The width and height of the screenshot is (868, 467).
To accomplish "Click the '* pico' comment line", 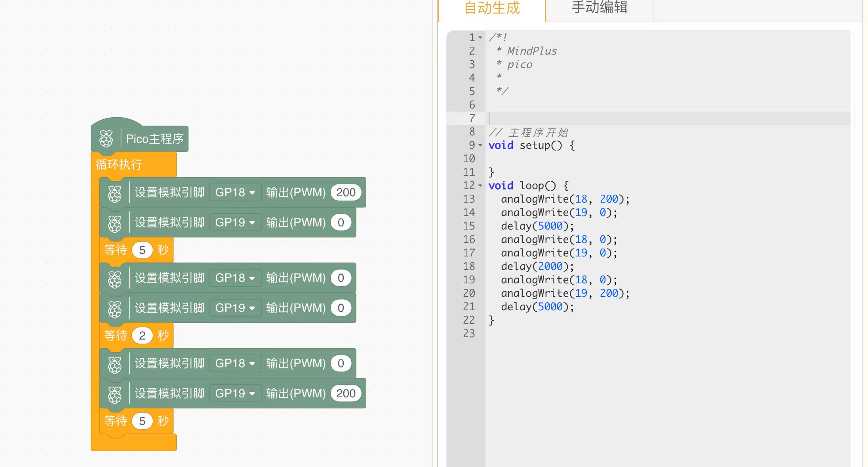I will (514, 65).
